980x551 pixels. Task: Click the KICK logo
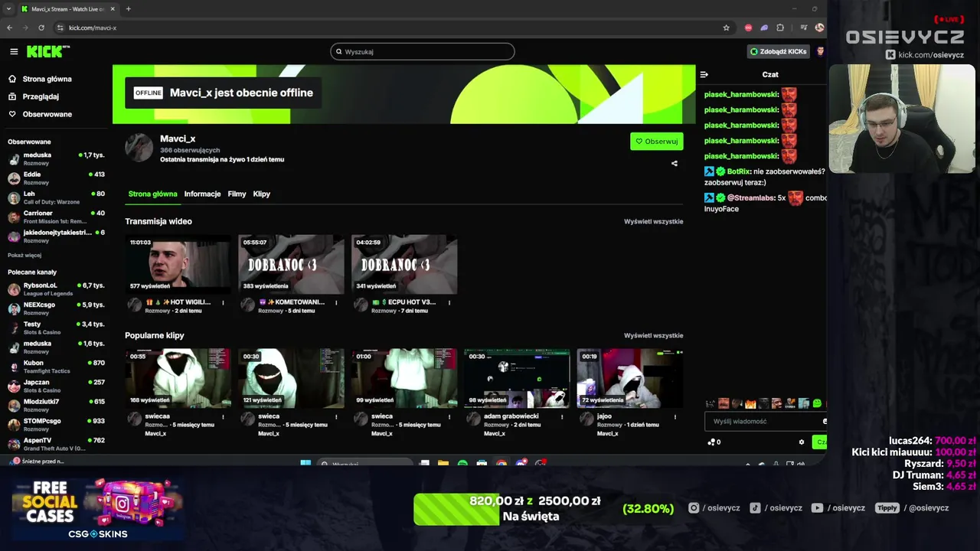point(47,51)
